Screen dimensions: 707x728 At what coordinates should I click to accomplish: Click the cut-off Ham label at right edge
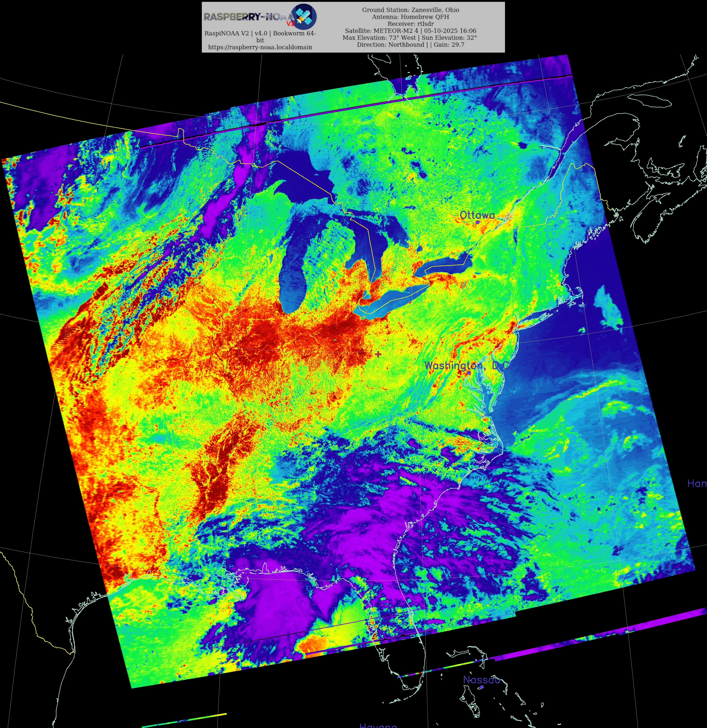pos(697,483)
